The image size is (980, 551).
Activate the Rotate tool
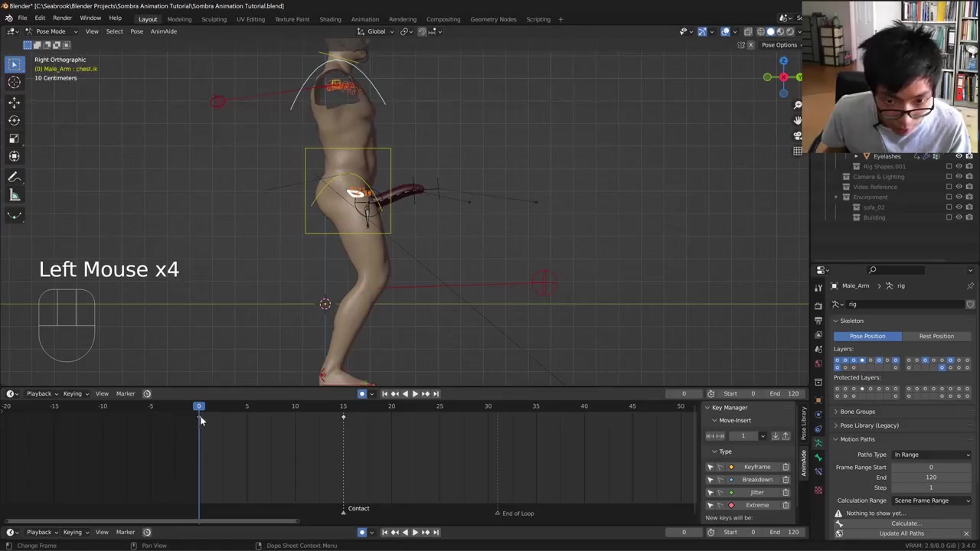pos(14,120)
